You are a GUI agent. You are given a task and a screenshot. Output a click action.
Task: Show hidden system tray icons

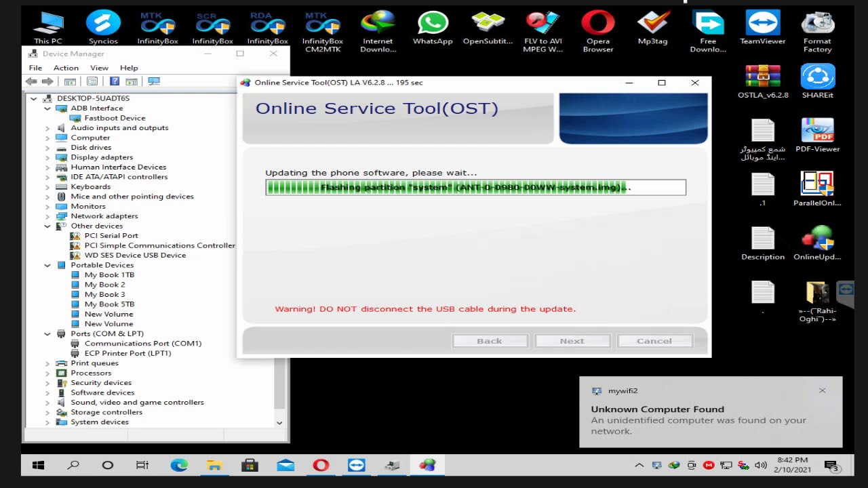pyautogui.click(x=639, y=465)
